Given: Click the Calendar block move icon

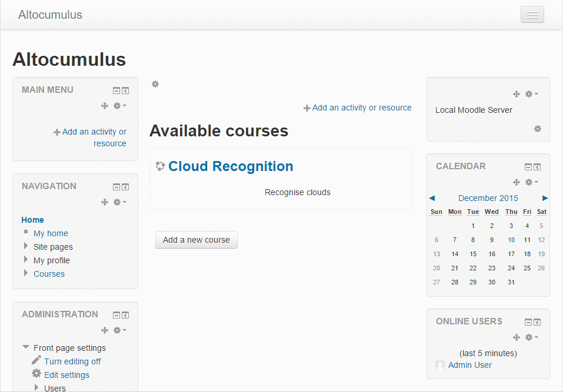Looking at the screenshot, I should click(517, 182).
